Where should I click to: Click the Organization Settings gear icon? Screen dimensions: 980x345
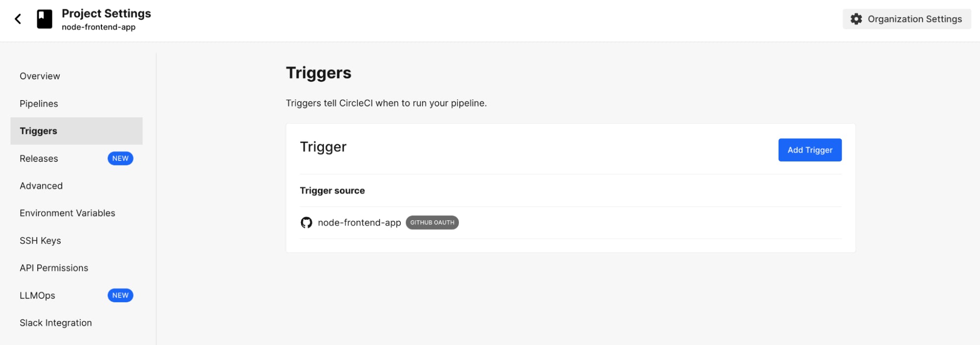coord(856,19)
